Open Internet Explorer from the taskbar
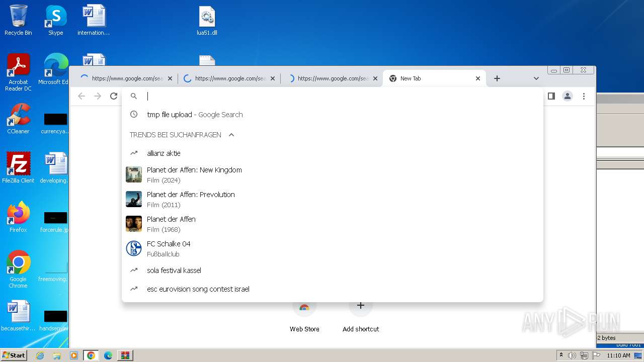644x362 pixels. point(40,355)
